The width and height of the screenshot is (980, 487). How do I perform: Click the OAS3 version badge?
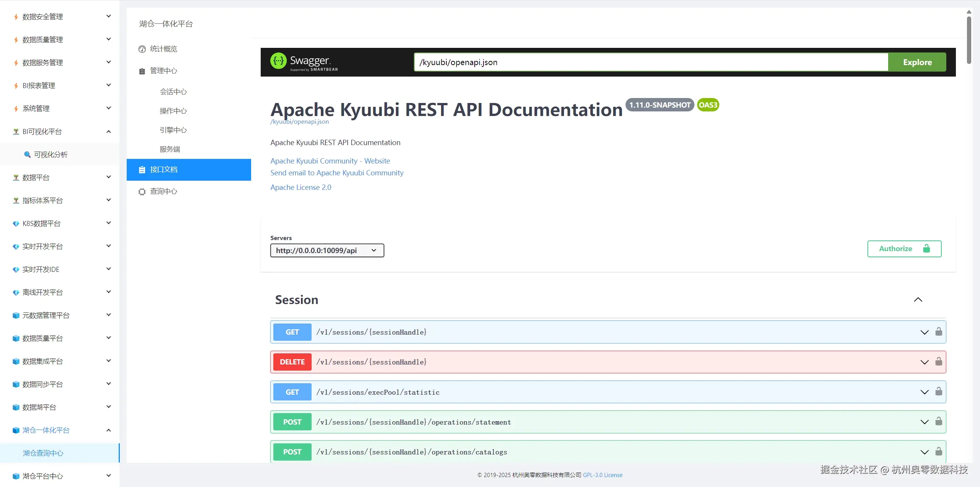(x=707, y=105)
